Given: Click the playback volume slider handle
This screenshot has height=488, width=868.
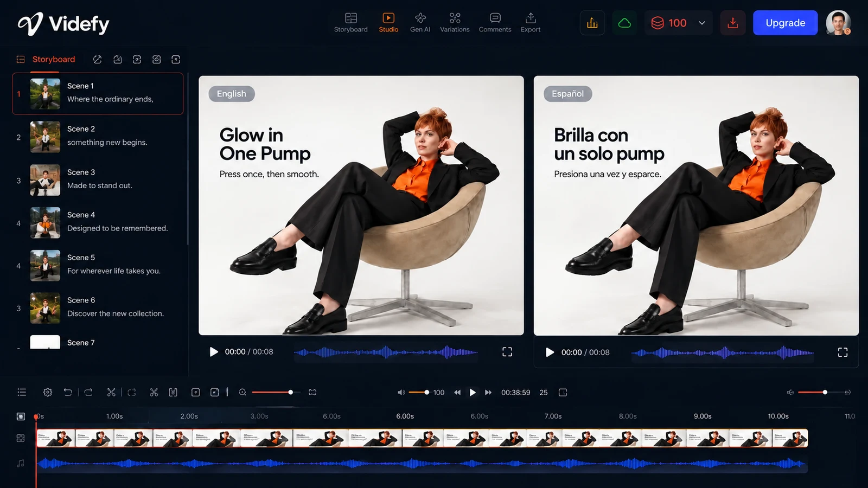Looking at the screenshot, I should coord(427,392).
